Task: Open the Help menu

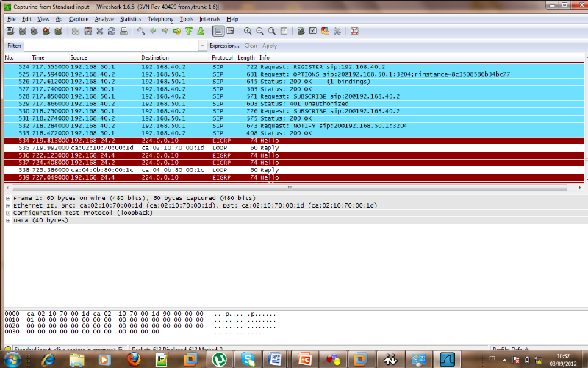Action: point(232,19)
